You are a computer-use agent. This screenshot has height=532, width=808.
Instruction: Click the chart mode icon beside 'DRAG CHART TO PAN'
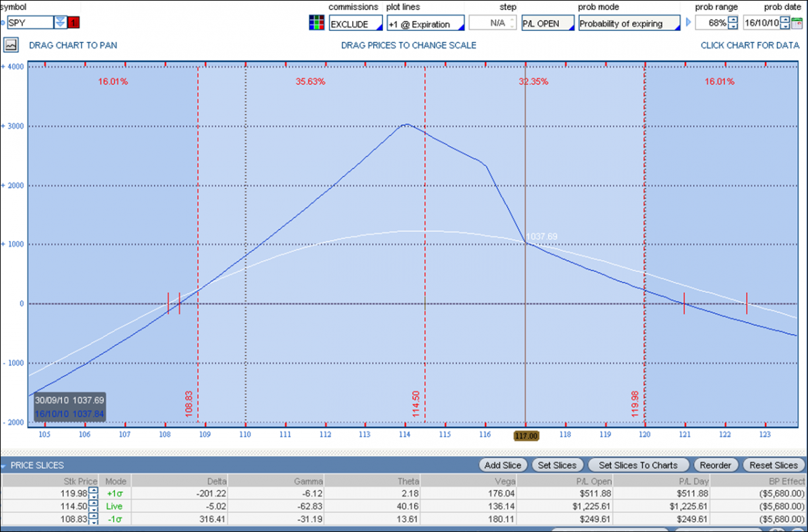(x=11, y=45)
